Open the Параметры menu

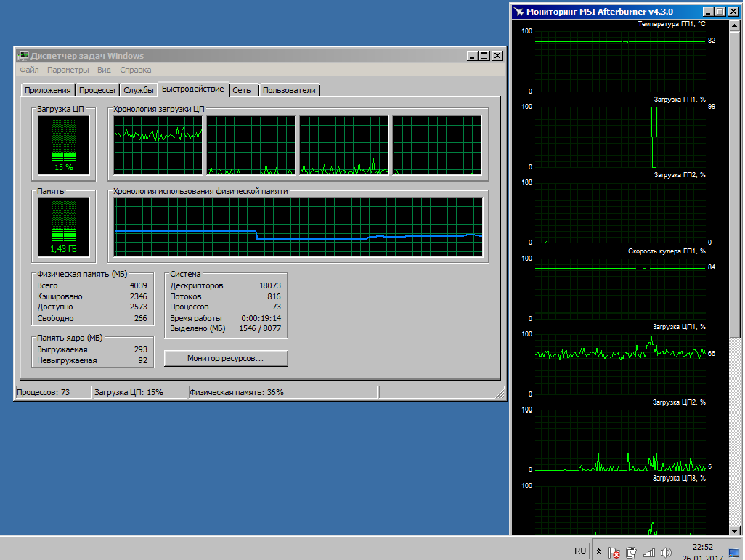click(x=68, y=70)
